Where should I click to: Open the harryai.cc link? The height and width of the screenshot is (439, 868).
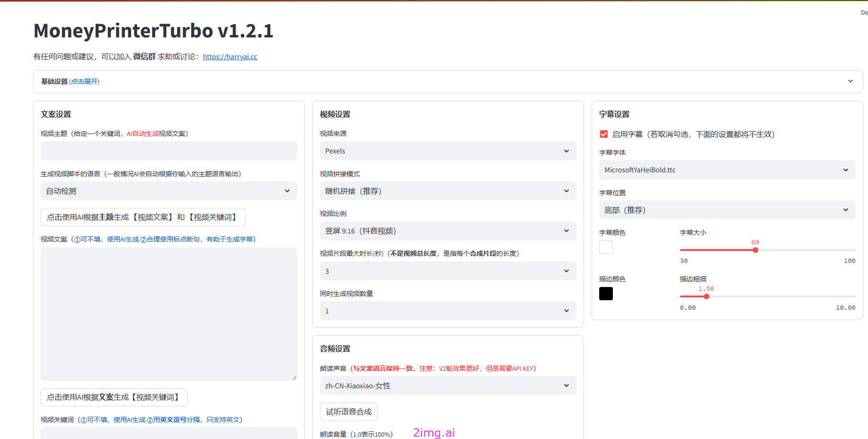[230, 57]
